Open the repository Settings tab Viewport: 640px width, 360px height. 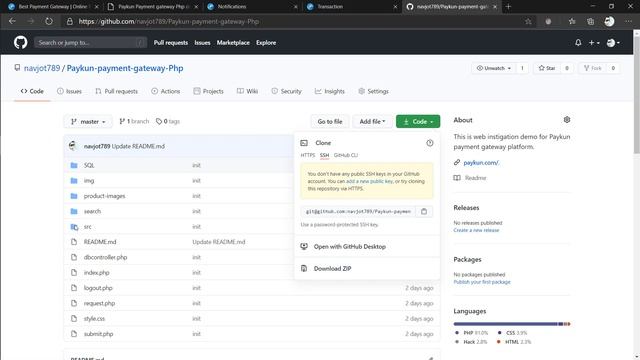(x=373, y=91)
